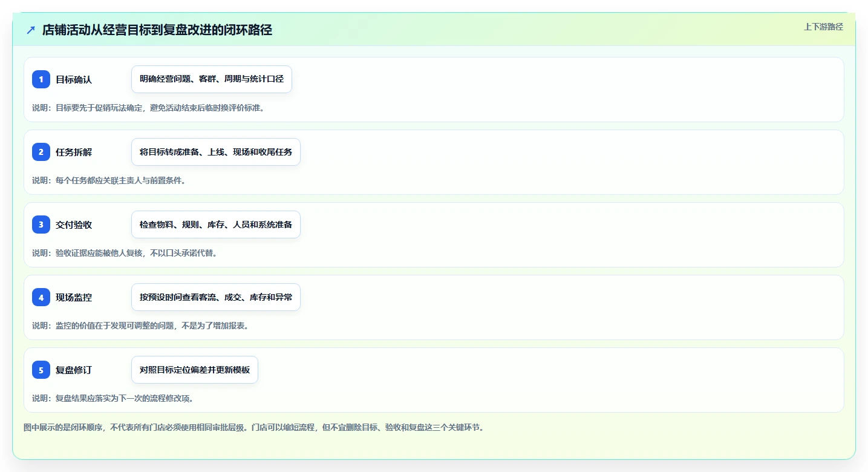Click the arrow icon beside the title
The image size is (868, 472).
pos(31,30)
